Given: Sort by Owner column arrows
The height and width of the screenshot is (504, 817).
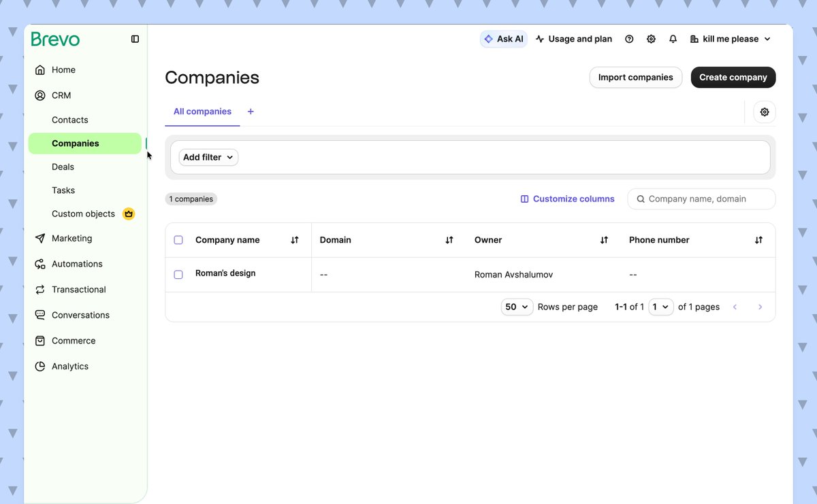Looking at the screenshot, I should pos(604,240).
